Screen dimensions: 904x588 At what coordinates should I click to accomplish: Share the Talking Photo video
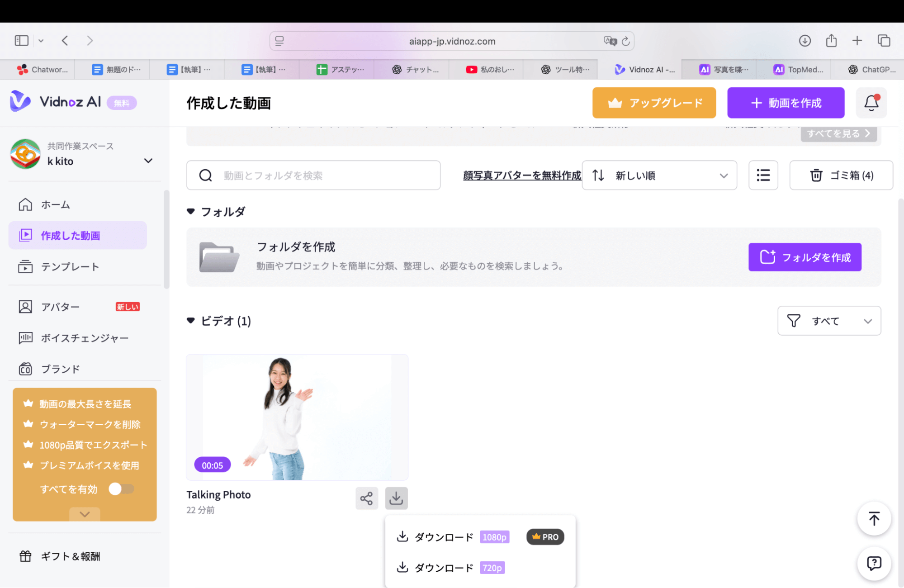[x=366, y=498]
